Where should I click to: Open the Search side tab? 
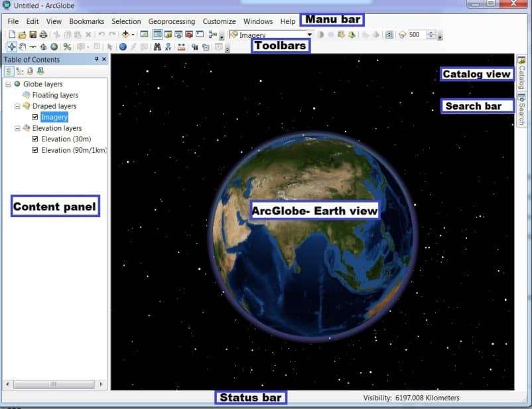(x=522, y=110)
